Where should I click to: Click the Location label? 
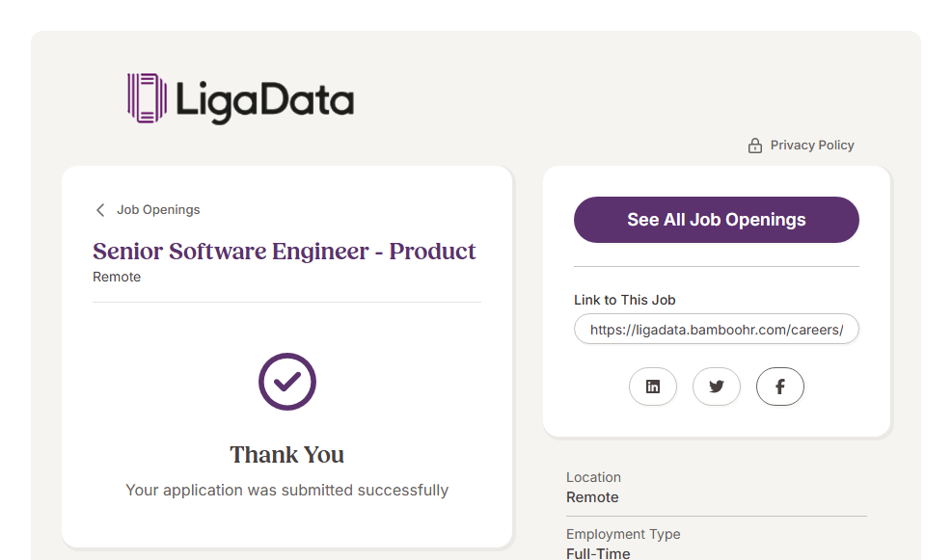click(593, 477)
